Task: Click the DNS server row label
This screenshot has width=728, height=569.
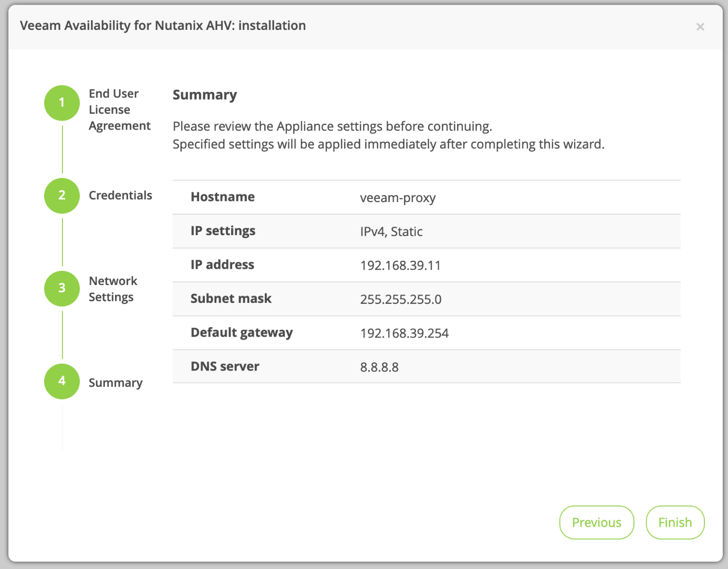Action: pyautogui.click(x=225, y=366)
